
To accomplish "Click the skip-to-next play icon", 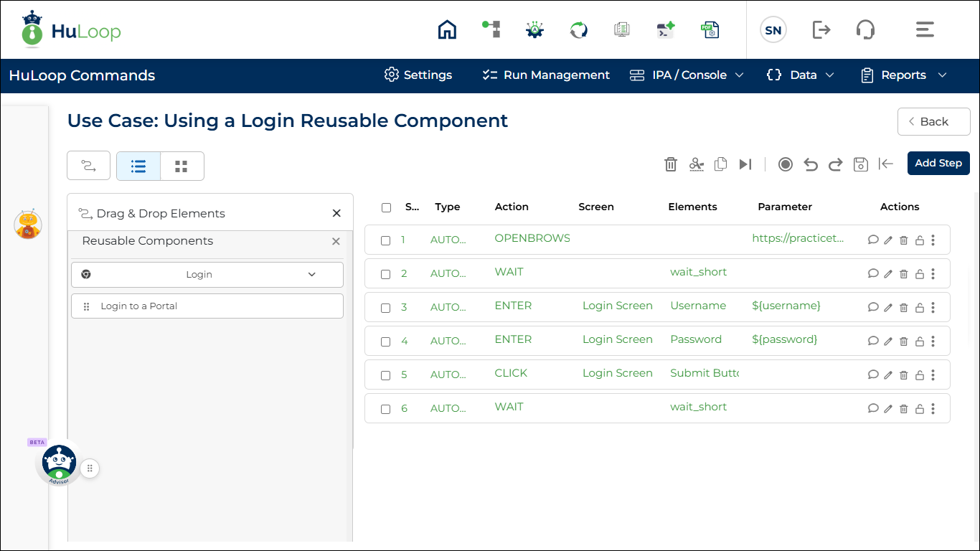I will [745, 164].
